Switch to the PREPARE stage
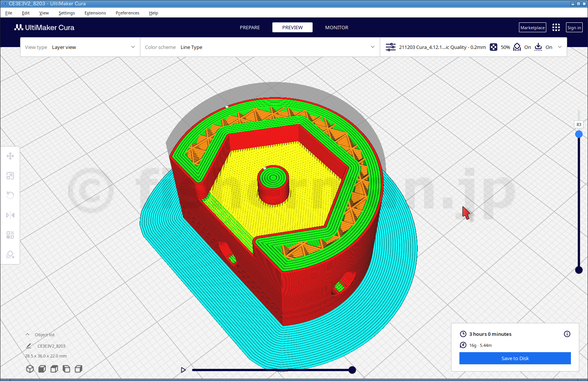This screenshot has height=381, width=588. click(x=250, y=27)
